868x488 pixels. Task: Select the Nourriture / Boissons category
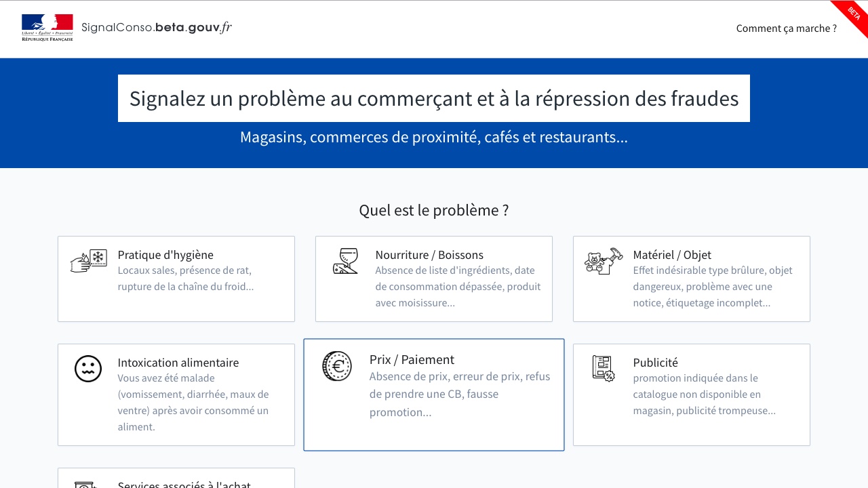pos(434,279)
